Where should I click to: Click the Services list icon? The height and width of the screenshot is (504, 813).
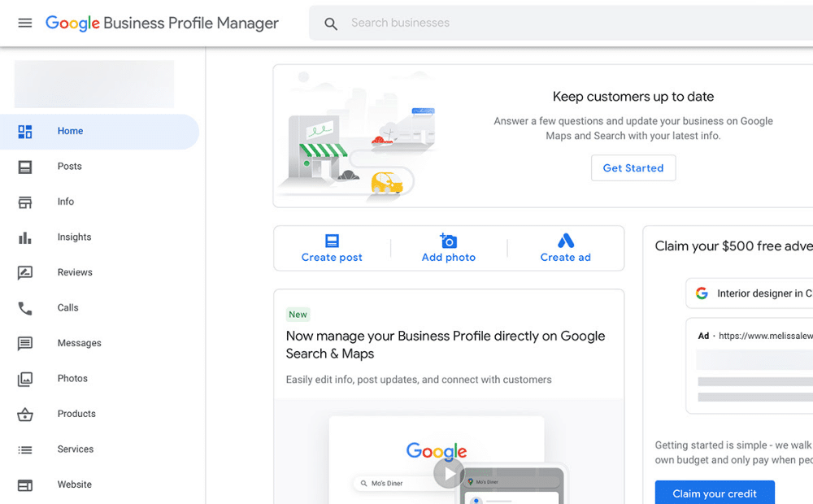pos(25,449)
